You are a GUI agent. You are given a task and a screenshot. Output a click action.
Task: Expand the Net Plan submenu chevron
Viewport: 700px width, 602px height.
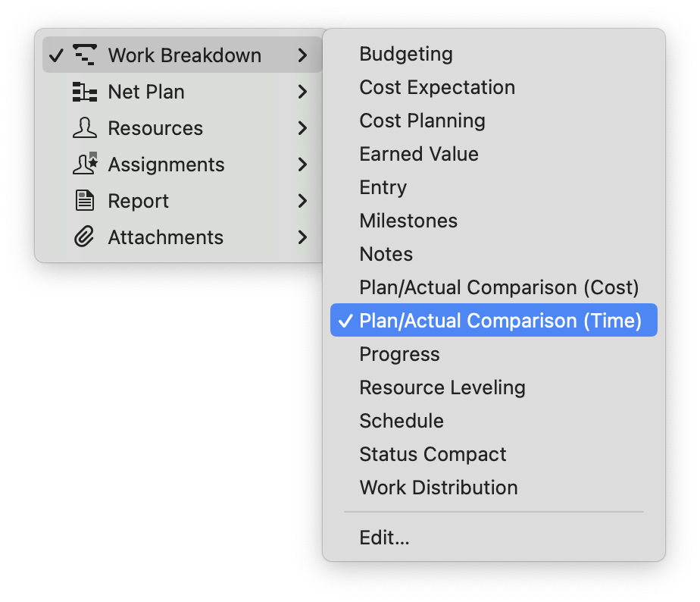(302, 92)
